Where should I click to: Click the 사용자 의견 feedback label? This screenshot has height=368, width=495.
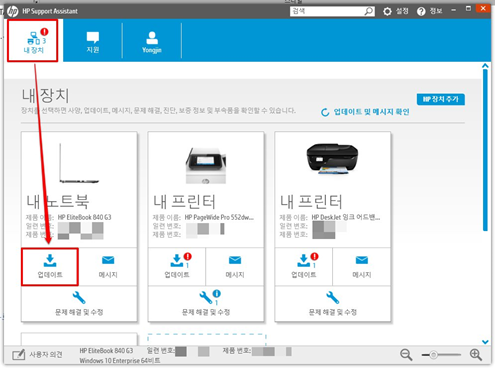tap(46, 355)
